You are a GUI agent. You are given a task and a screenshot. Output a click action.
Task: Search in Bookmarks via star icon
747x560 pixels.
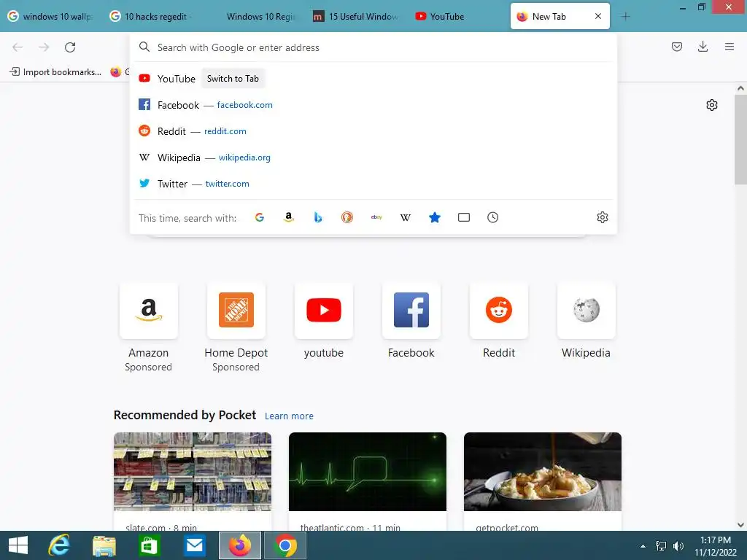[x=435, y=217]
